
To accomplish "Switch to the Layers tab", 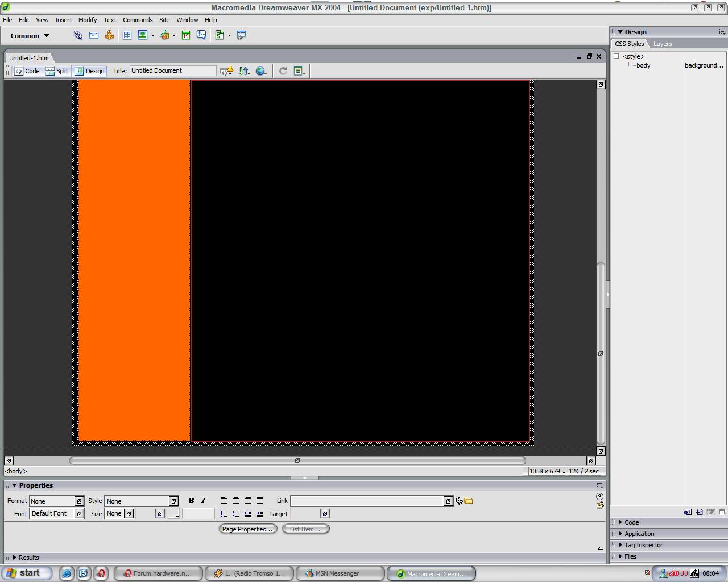I will (x=662, y=44).
